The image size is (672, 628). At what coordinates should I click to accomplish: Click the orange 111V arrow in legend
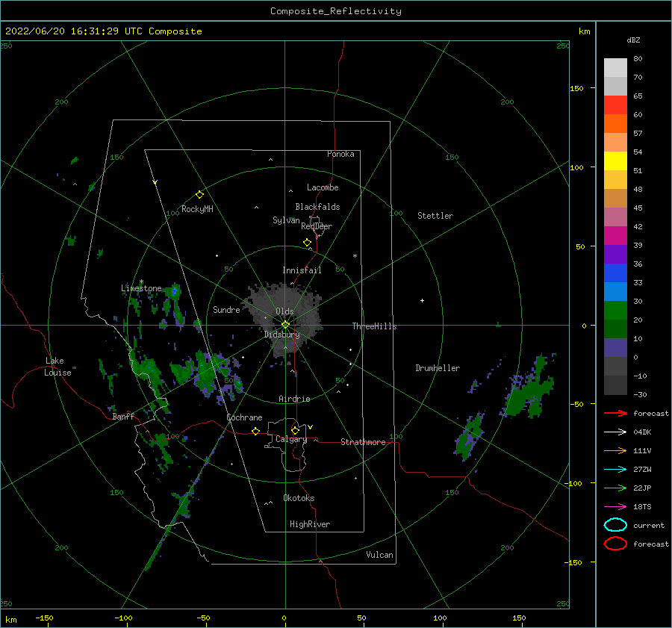615,450
